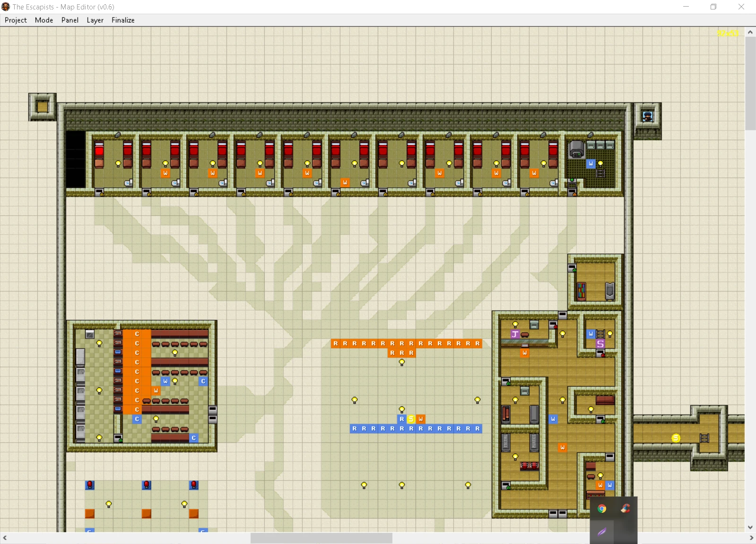Open the Project menu

(x=16, y=20)
